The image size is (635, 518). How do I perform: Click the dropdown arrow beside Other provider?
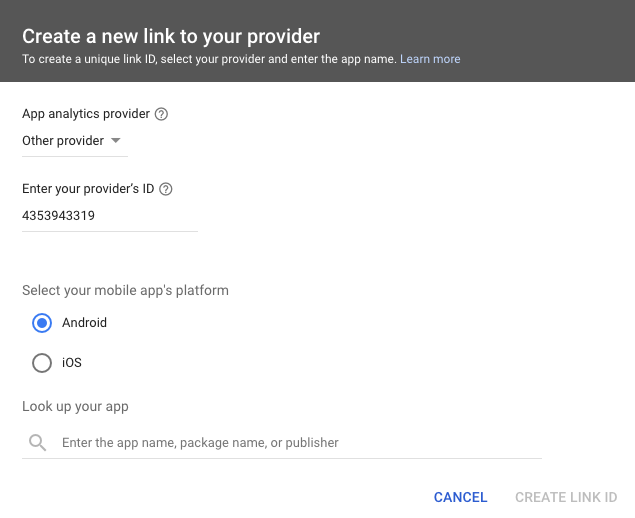(115, 141)
